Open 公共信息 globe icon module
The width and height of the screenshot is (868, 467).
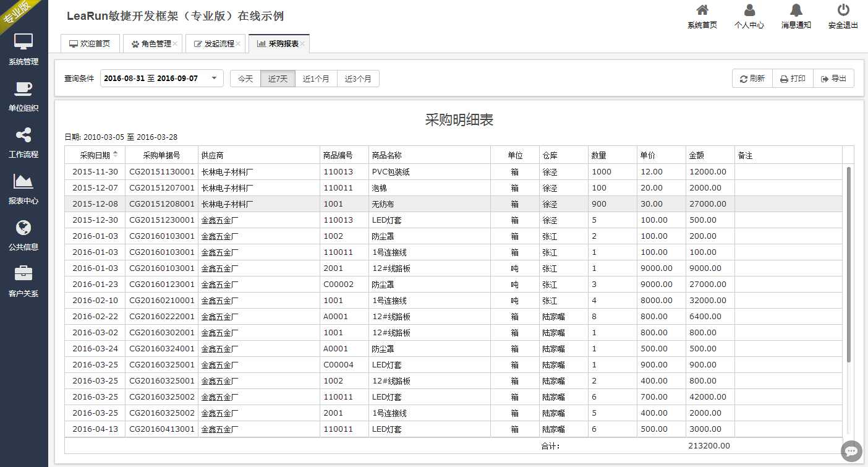(x=23, y=235)
